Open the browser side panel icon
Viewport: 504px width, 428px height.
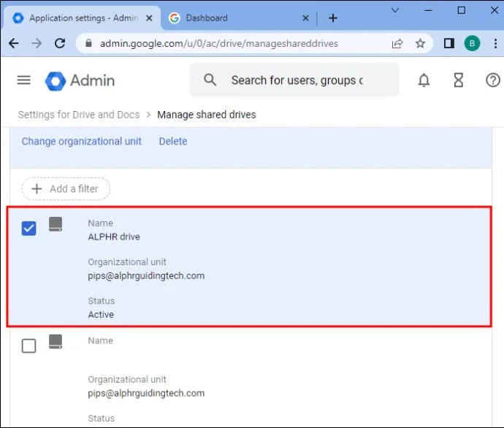pos(448,43)
